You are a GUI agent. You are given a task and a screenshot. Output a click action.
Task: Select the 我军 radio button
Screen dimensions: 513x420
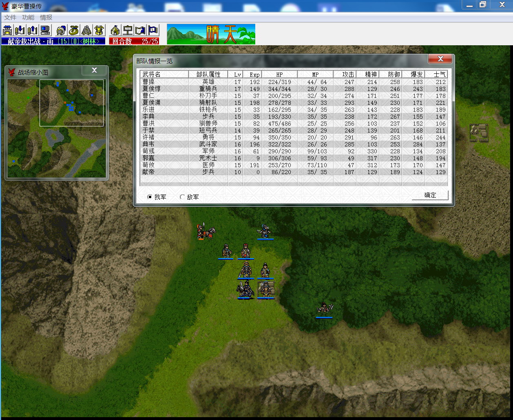pos(150,197)
